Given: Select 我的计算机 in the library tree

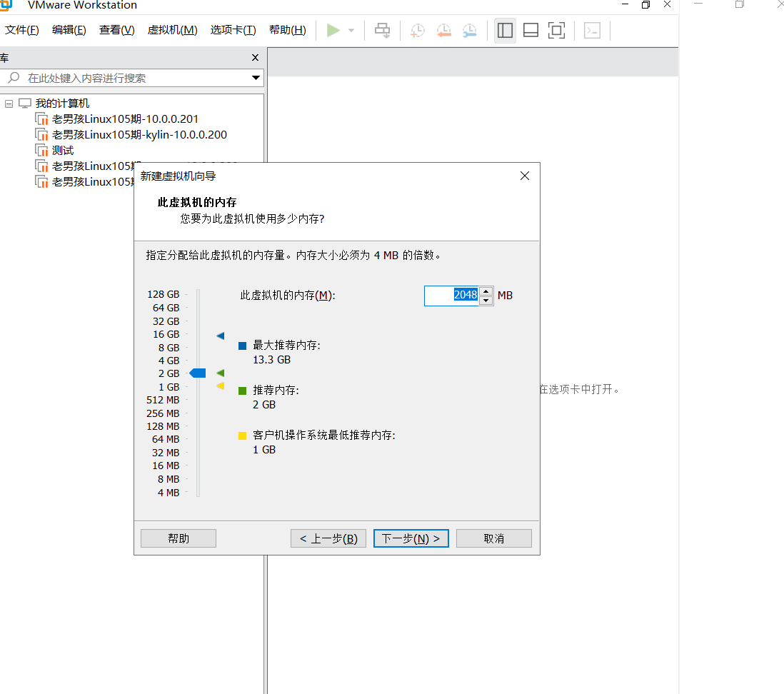Looking at the screenshot, I should coord(63,104).
